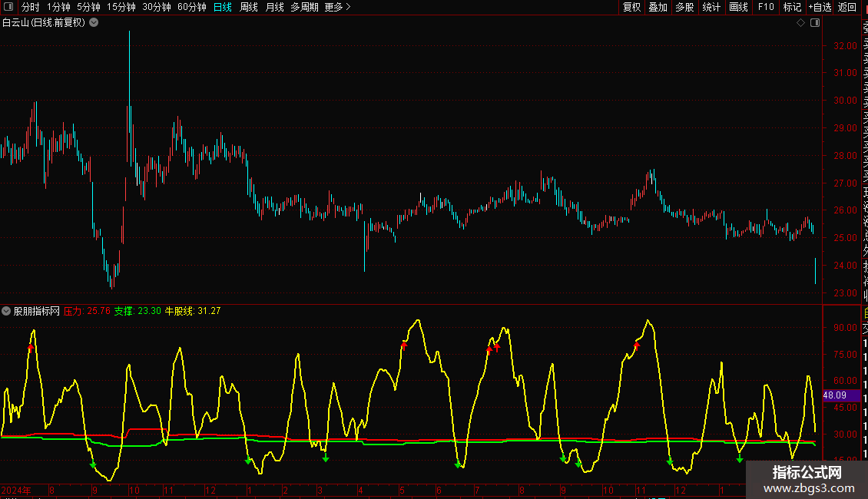Click 返回 to go back
Image resolution: width=868 pixels, height=499 pixels.
(x=847, y=7)
